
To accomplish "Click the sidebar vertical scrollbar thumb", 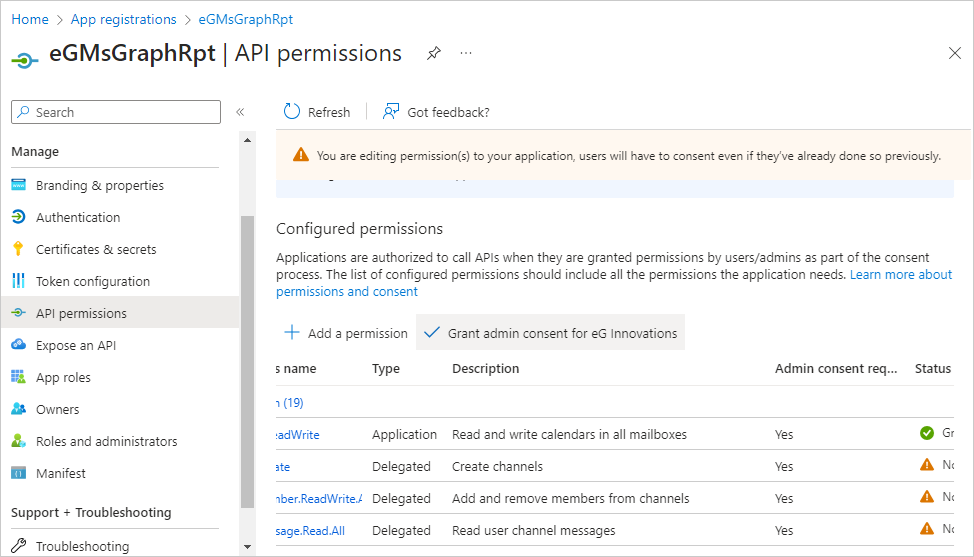I will [247, 362].
